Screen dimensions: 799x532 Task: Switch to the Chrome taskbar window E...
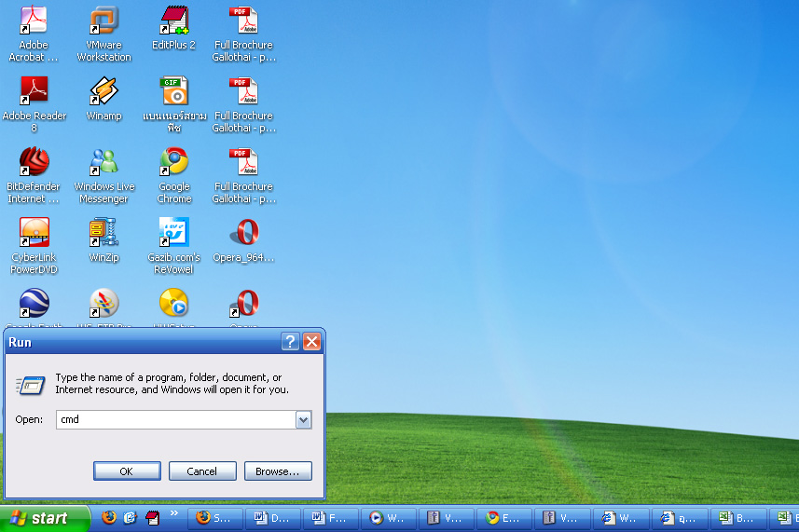pyautogui.click(x=504, y=518)
